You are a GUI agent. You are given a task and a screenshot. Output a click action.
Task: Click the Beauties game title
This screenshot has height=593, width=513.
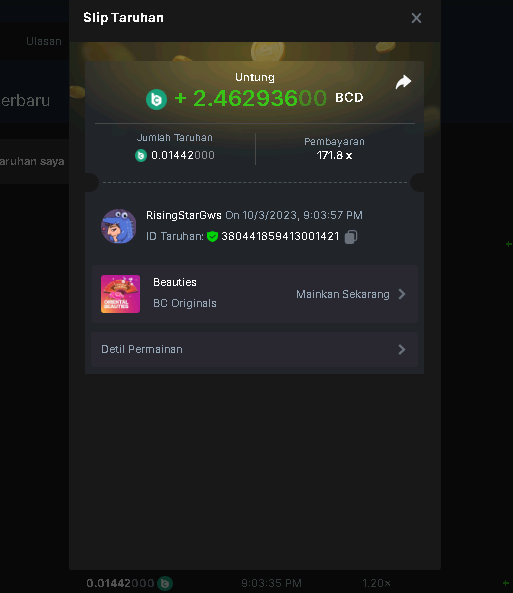[175, 283]
